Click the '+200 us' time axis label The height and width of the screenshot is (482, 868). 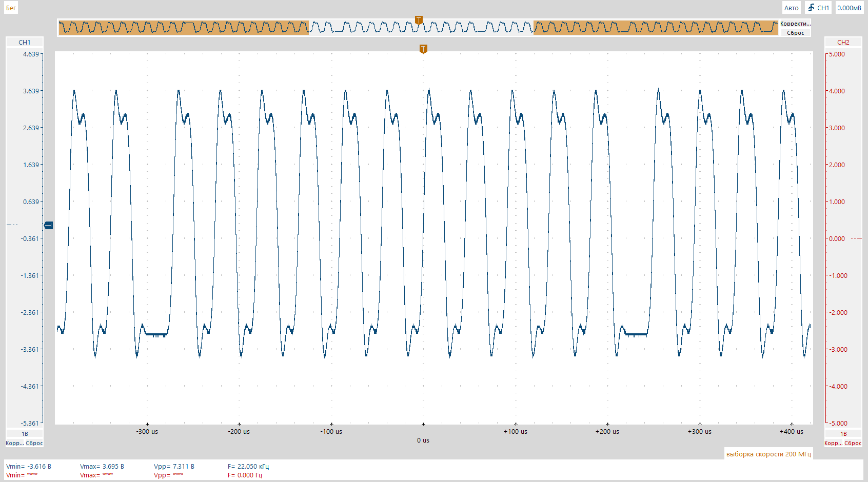click(x=607, y=432)
